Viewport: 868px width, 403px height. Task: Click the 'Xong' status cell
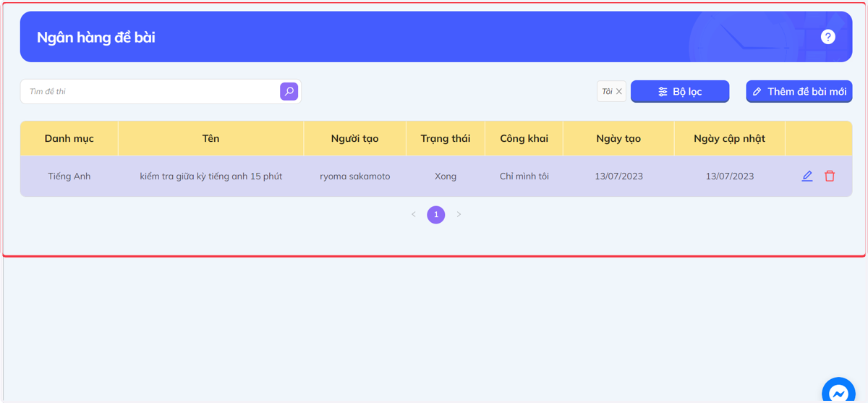pos(446,176)
